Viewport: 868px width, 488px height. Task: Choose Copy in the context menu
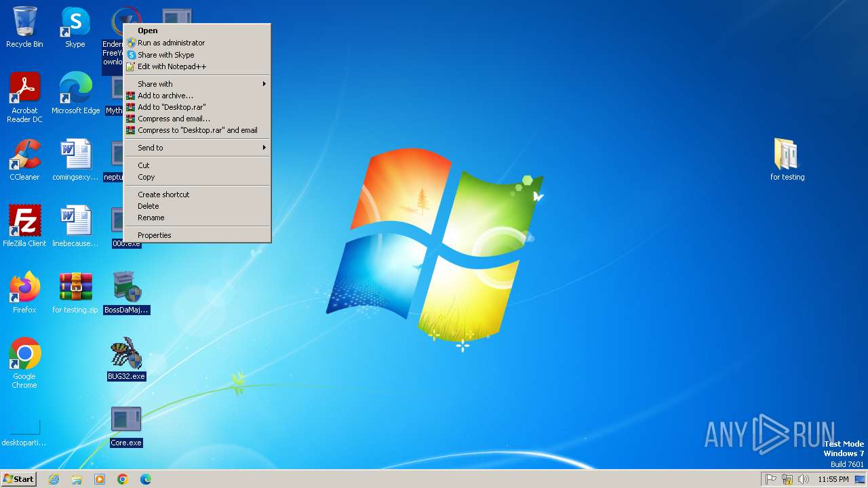coord(197,177)
